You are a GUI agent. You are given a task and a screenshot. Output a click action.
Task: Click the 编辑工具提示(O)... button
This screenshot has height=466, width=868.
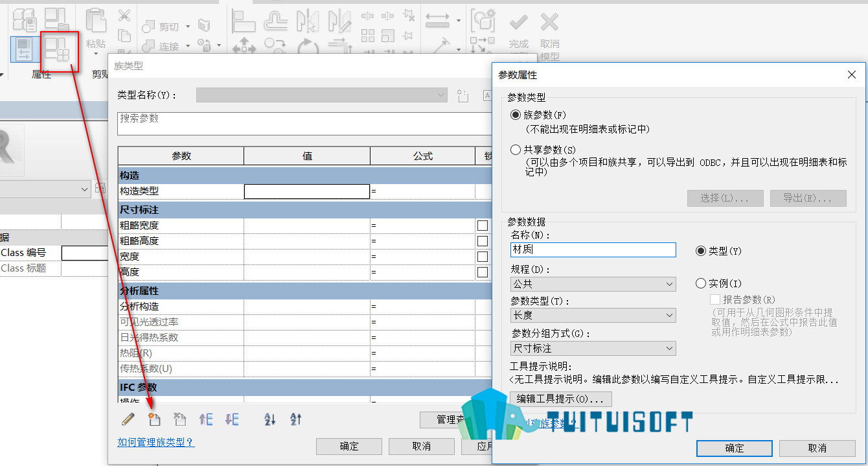(561, 399)
